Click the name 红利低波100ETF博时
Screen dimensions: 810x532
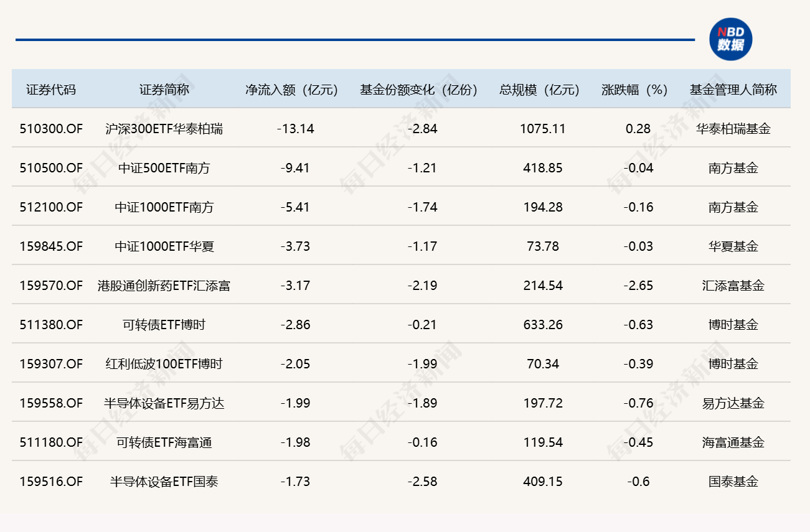(164, 364)
